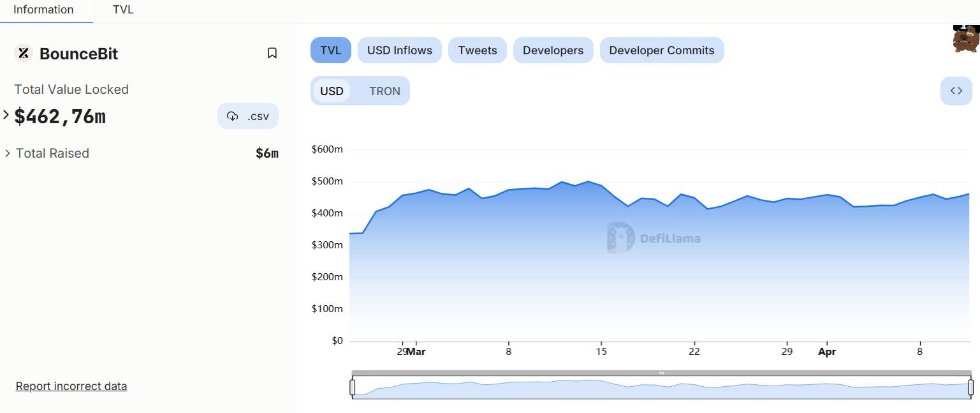The width and height of the screenshot is (980, 413).
Task: Open the embed chart code icon
Action: pos(956,91)
